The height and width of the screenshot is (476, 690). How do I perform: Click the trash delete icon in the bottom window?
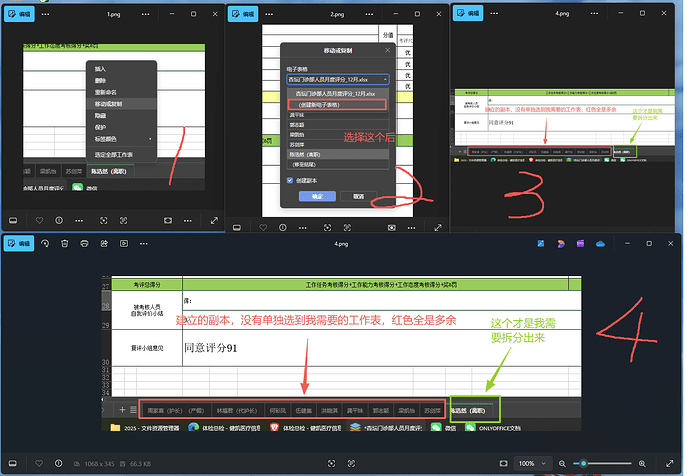click(64, 243)
